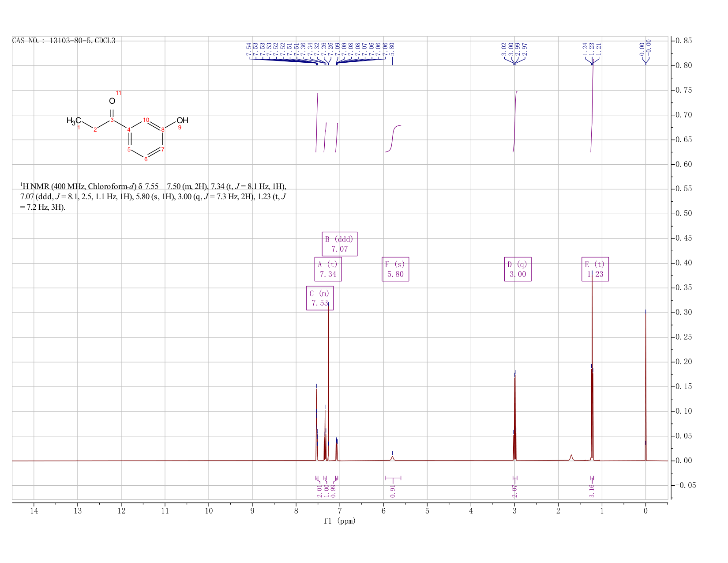Select the 'A (t) 7.34' multiplet box
728x563 pixels.
pos(328,269)
